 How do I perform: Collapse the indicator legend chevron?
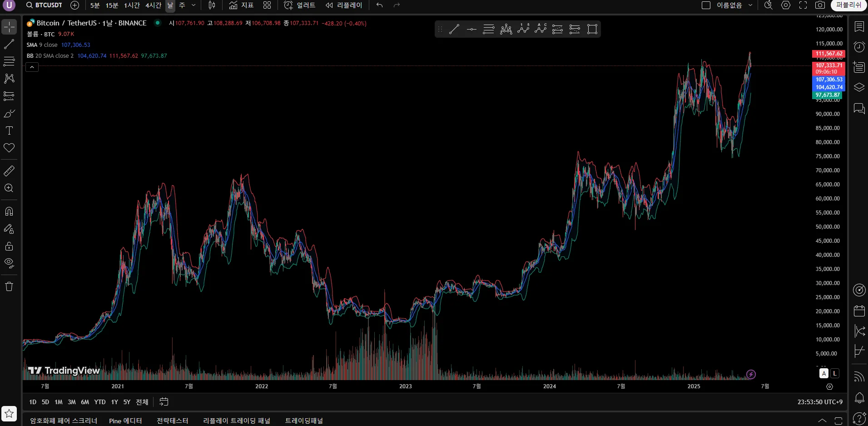pos(32,67)
